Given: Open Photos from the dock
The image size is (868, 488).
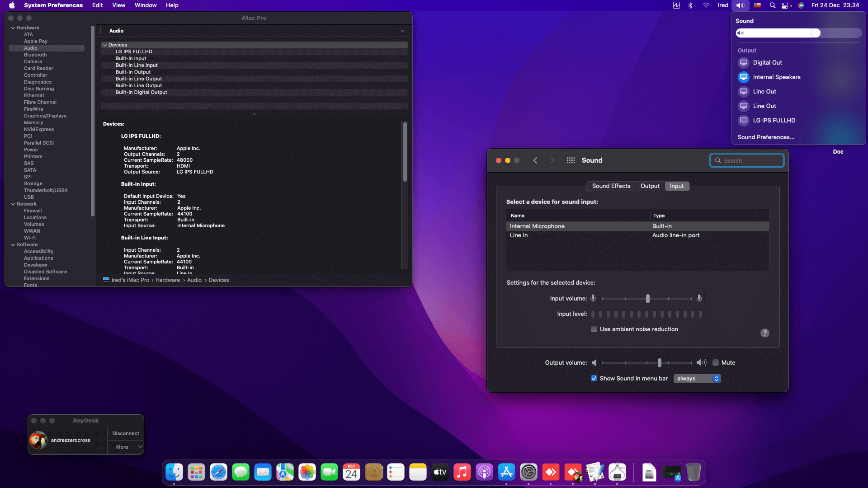Looking at the screenshot, I should [307, 473].
